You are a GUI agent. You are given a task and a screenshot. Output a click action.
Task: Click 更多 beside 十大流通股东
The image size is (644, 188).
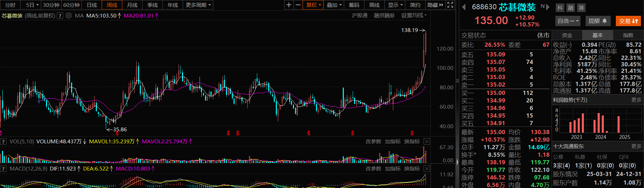(x=636, y=146)
